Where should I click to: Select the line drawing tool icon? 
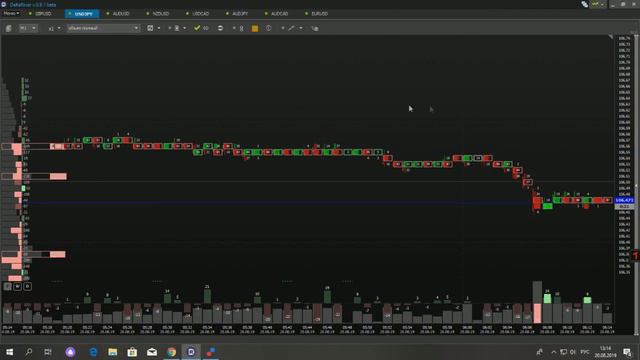click(291, 28)
